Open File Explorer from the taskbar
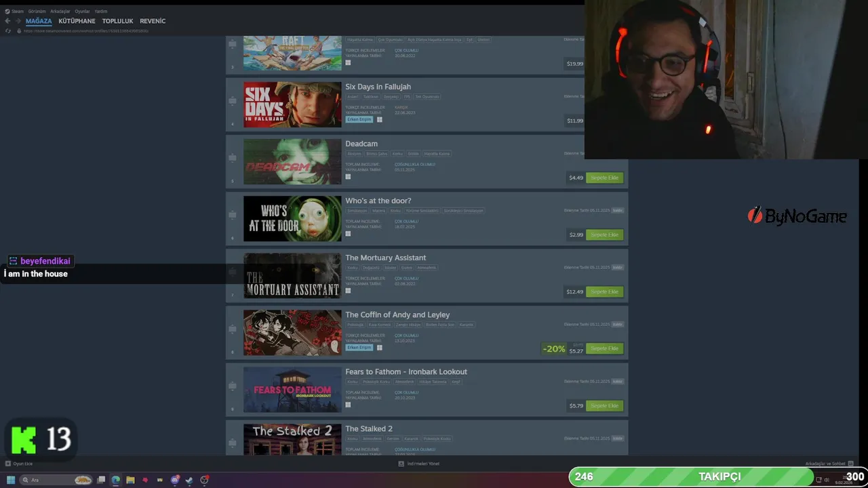This screenshot has height=488, width=868. 130,480
